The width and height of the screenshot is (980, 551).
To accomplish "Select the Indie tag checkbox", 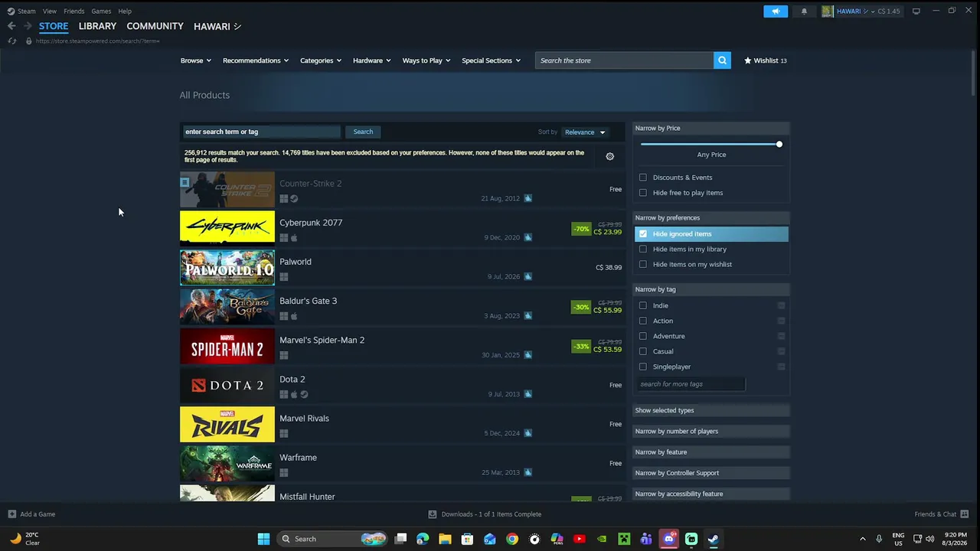I will click(643, 305).
